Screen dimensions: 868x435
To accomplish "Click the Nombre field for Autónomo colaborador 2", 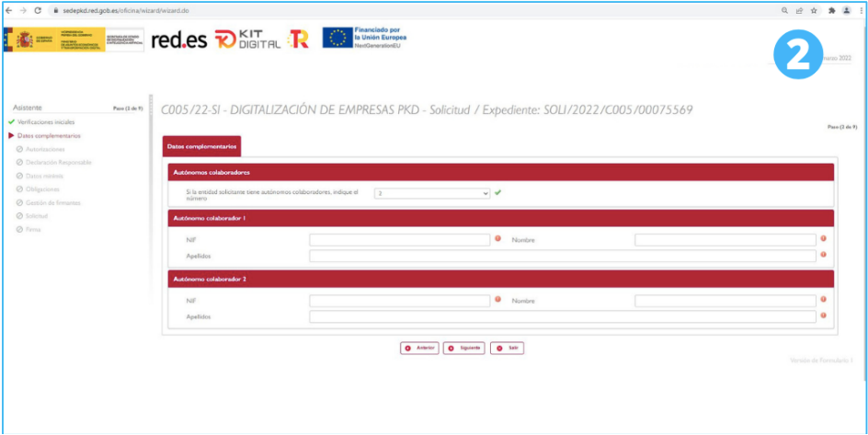I will tap(725, 301).
